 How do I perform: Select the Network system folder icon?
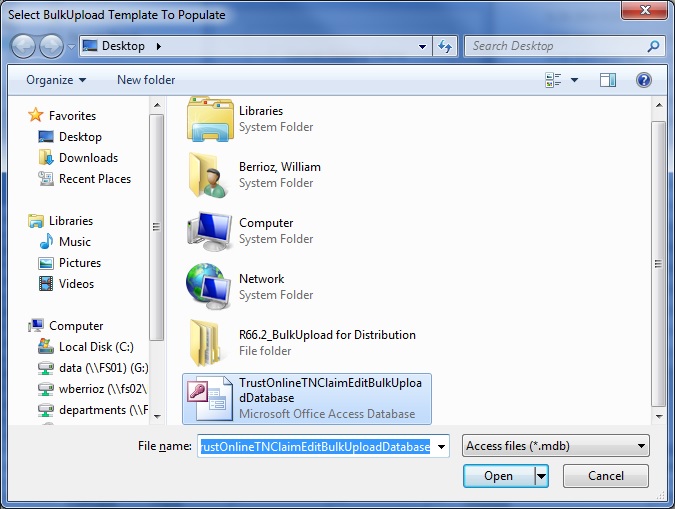click(209, 287)
